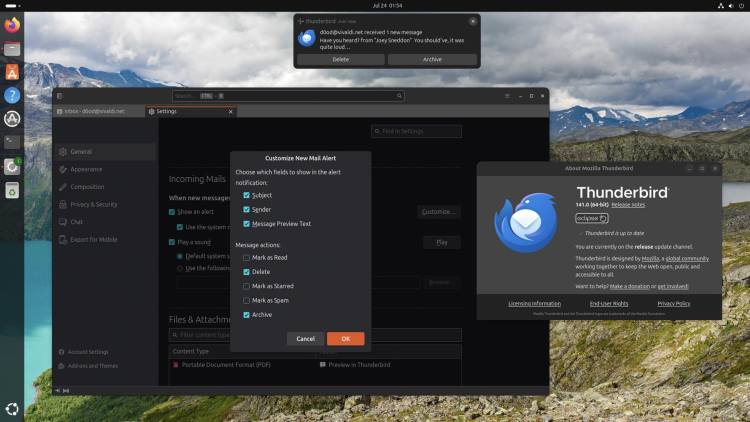Open the Composition settings section
Image resolution: width=750 pixels, height=422 pixels.
point(105,187)
